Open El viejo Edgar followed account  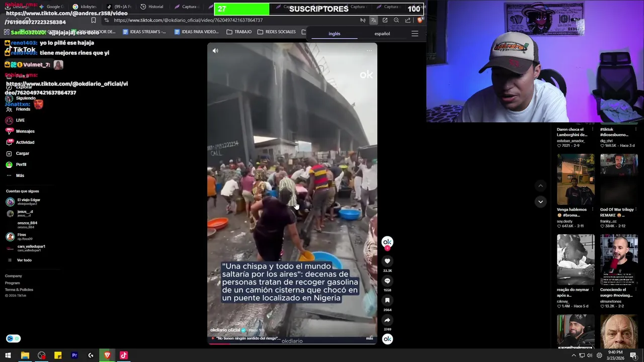coord(24,202)
